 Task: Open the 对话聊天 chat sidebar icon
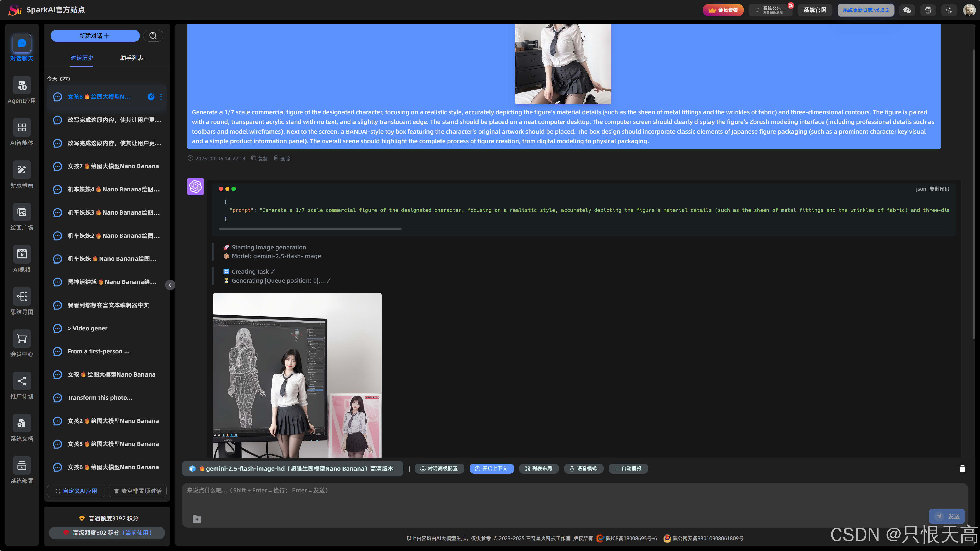[x=22, y=43]
